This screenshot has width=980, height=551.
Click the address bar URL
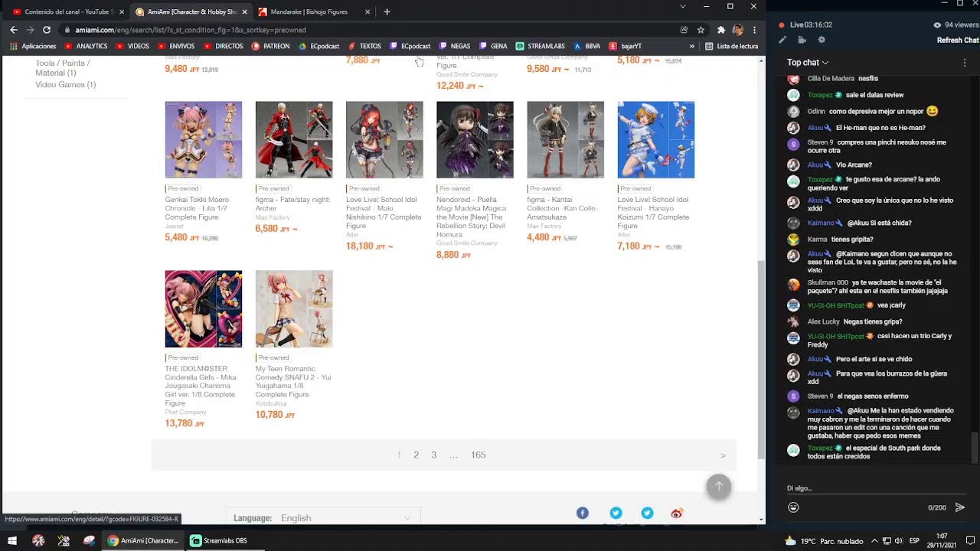[191, 30]
